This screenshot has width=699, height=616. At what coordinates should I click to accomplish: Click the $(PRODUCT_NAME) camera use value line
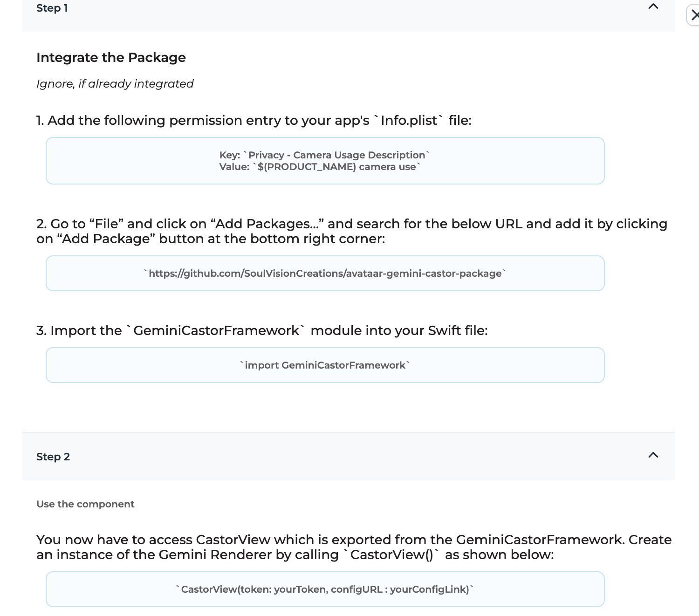(320, 167)
